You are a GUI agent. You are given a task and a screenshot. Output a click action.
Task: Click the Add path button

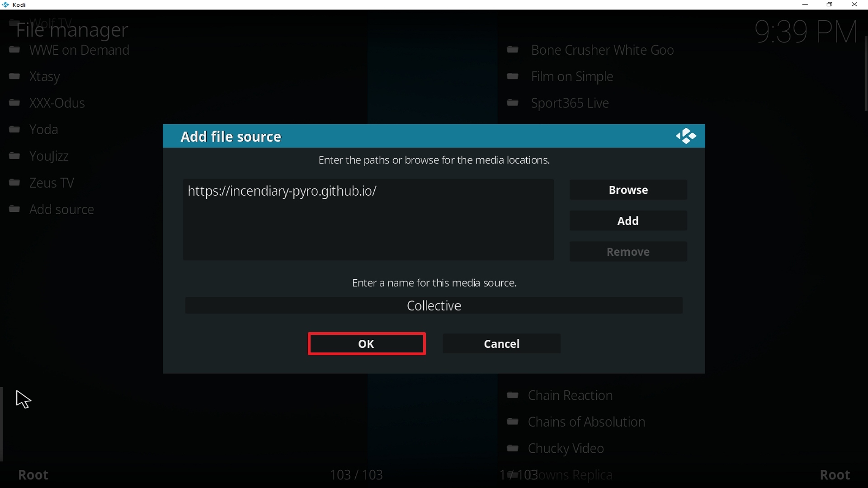(x=628, y=221)
